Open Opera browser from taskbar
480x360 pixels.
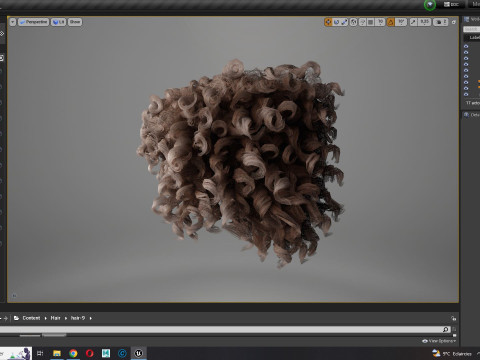(x=90, y=353)
